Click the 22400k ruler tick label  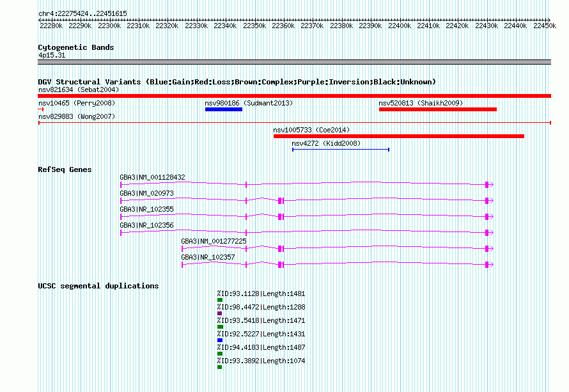400,26
